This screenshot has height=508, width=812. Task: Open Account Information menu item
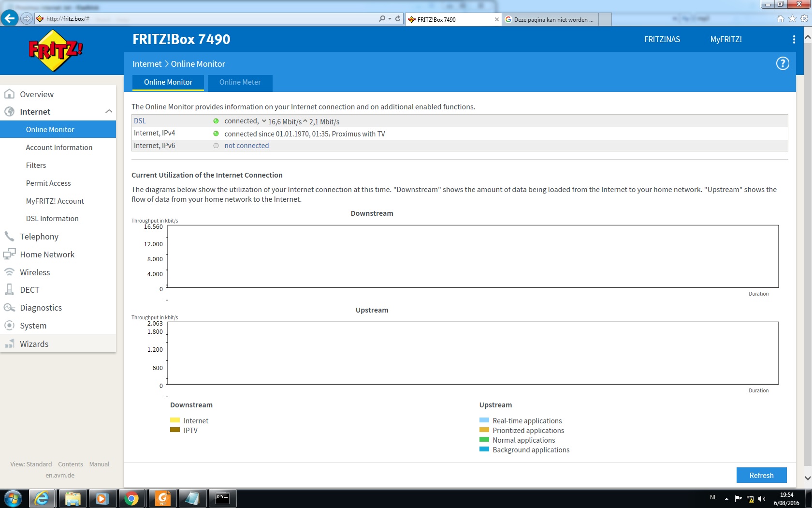59,148
